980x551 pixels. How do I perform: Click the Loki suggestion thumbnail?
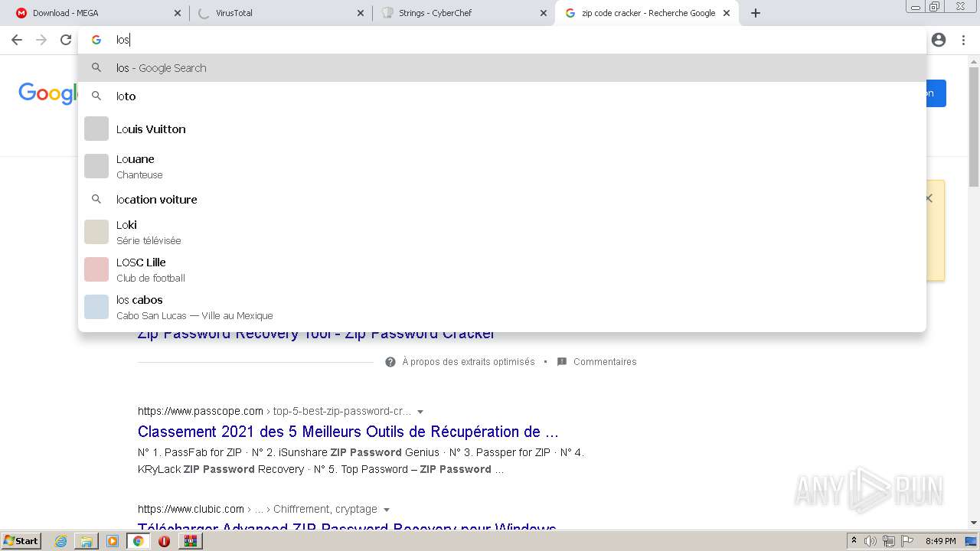pyautogui.click(x=96, y=232)
